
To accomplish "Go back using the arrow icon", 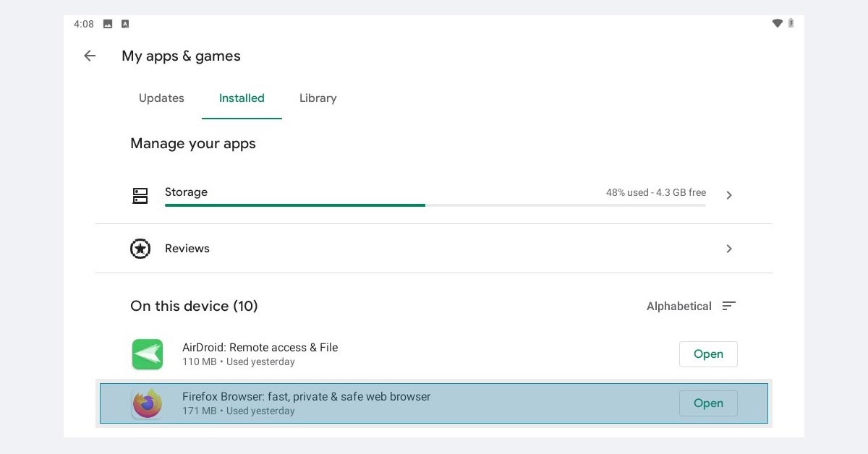I will point(90,56).
